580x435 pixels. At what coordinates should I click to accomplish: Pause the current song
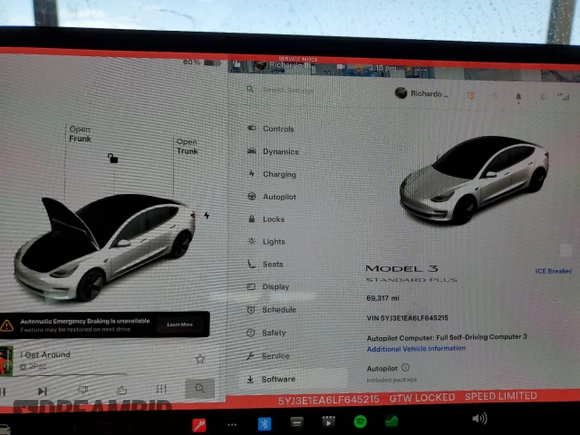[3, 392]
